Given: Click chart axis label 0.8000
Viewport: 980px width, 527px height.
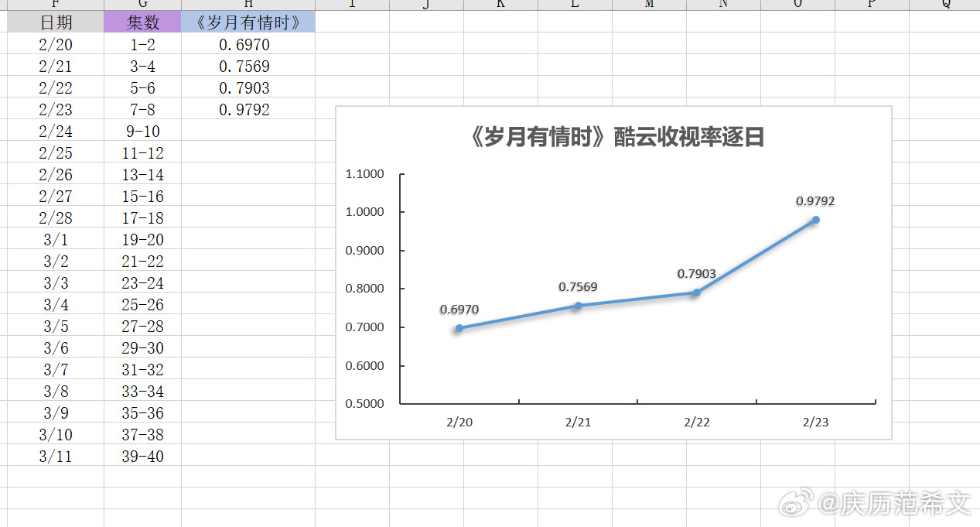Looking at the screenshot, I should click(x=364, y=289).
